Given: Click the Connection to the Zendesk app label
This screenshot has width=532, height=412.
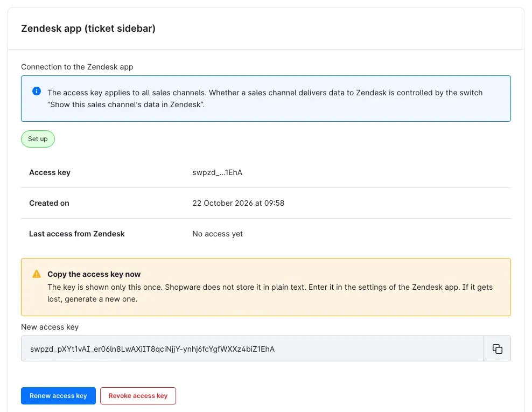Looking at the screenshot, I should click(x=77, y=67).
